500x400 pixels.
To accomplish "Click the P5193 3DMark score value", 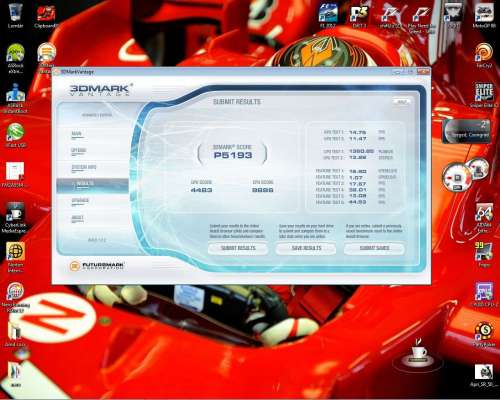I will 233,155.
